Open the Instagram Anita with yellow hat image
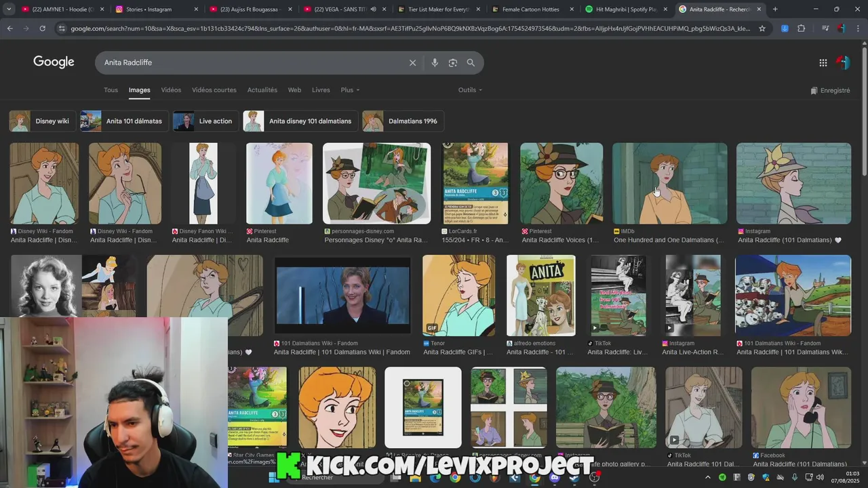This screenshot has width=868, height=488. coord(793,184)
